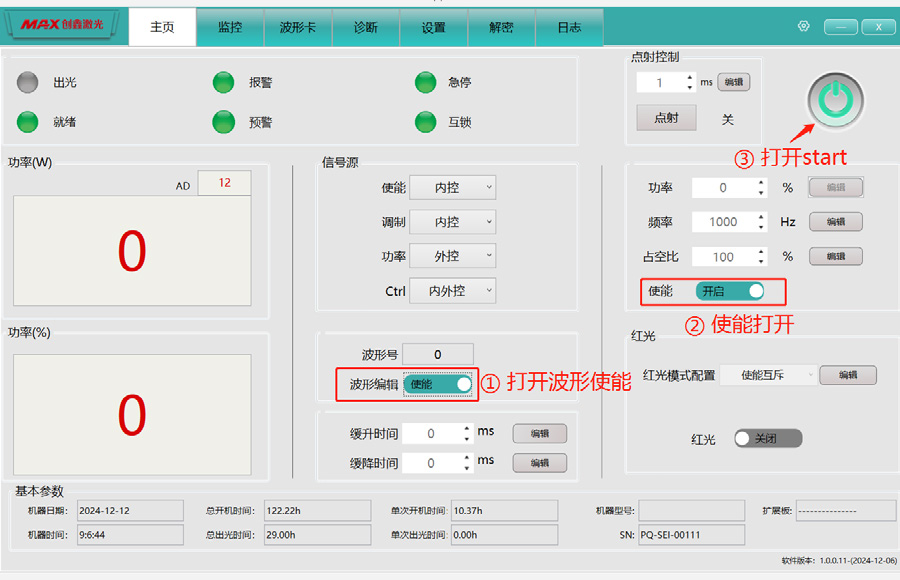Viewport: 900px width, 580px height.
Task: Click 编辑 button next to 点射 ms value
Action: [734, 82]
